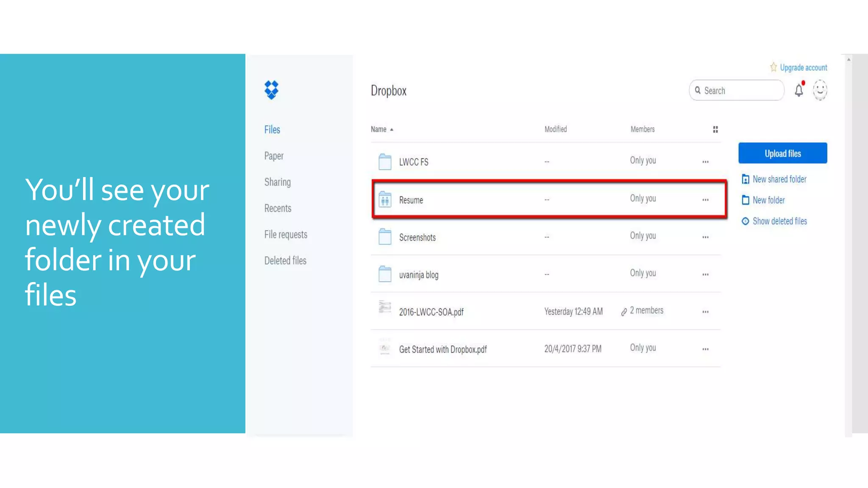The height and width of the screenshot is (488, 868).
Task: Click the uvaninja blog folder icon
Action: point(385,274)
